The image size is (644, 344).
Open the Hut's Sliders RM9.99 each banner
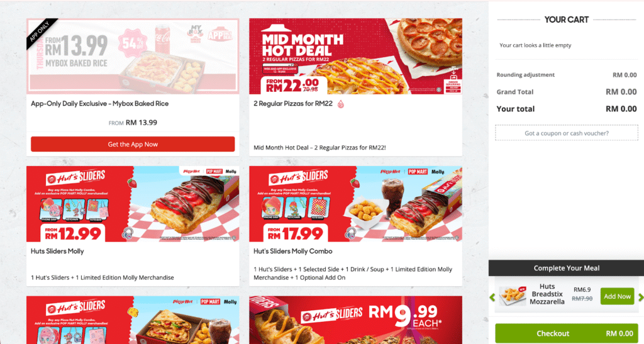point(355,319)
